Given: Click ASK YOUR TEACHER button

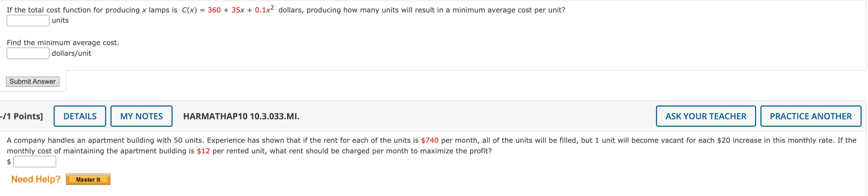Looking at the screenshot, I should pyautogui.click(x=706, y=116).
